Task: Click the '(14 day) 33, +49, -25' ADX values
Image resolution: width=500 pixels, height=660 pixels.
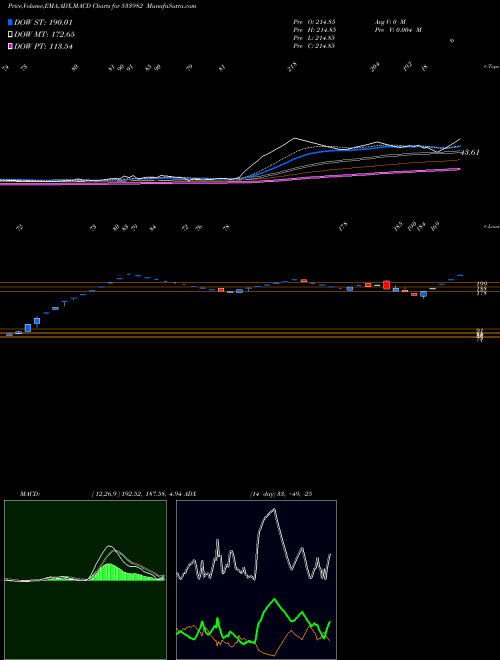Action: pyautogui.click(x=280, y=494)
